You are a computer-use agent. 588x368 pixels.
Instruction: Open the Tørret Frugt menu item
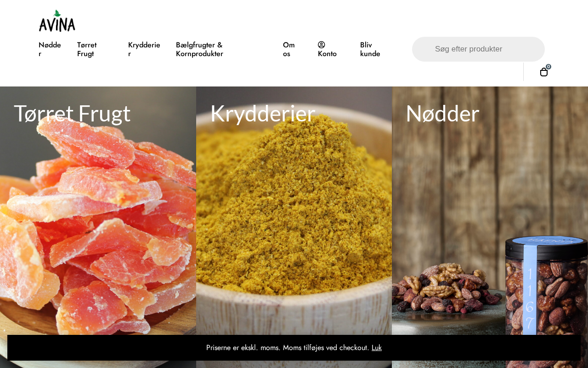(87, 49)
